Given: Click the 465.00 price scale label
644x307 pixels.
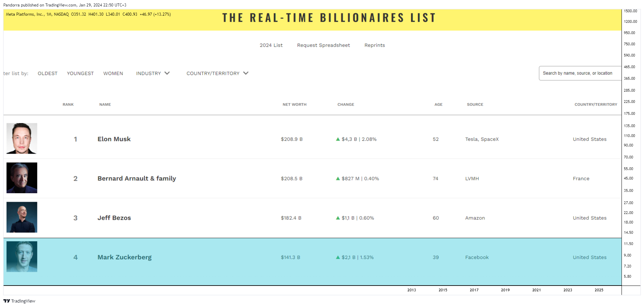Looking at the screenshot, I should pos(629,67).
